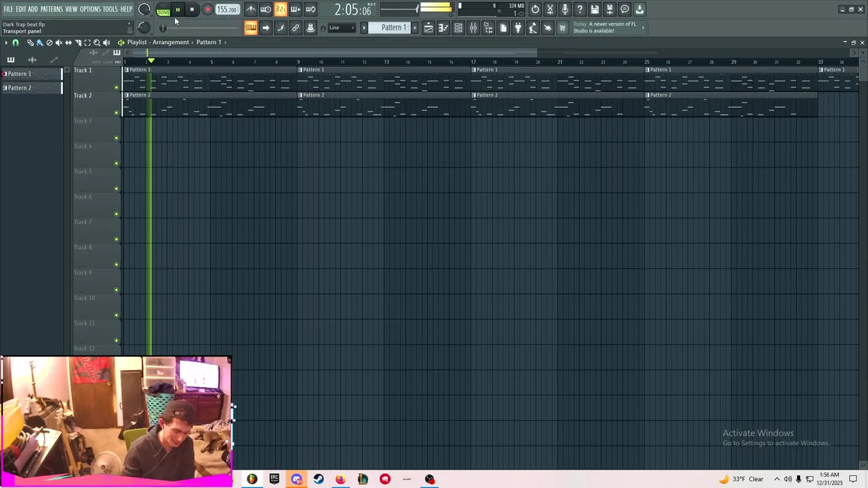Open the Channel rack icon

tap(458, 28)
